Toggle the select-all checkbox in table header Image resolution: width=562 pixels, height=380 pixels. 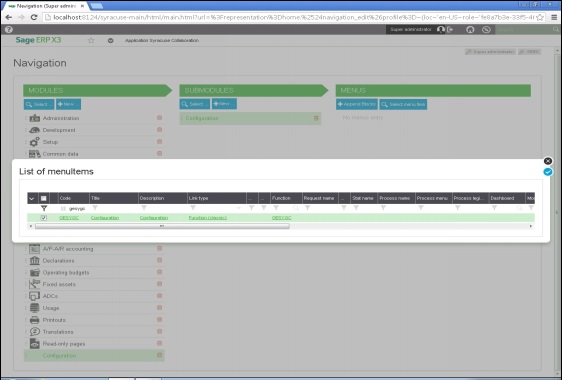[43, 198]
